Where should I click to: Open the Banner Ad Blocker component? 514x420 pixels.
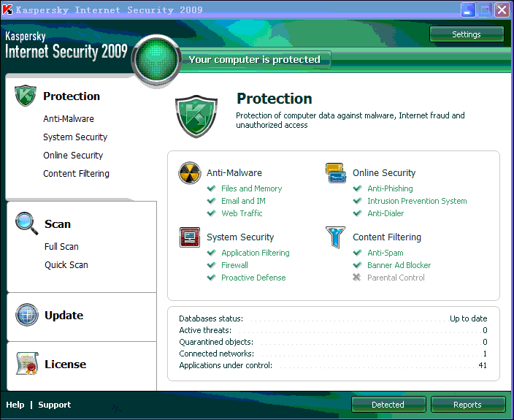coord(399,265)
